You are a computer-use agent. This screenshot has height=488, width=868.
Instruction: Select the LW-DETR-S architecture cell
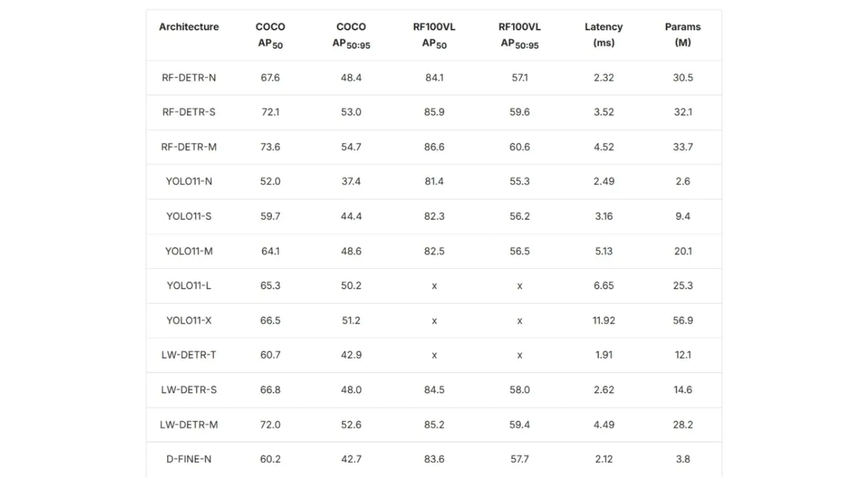point(189,390)
